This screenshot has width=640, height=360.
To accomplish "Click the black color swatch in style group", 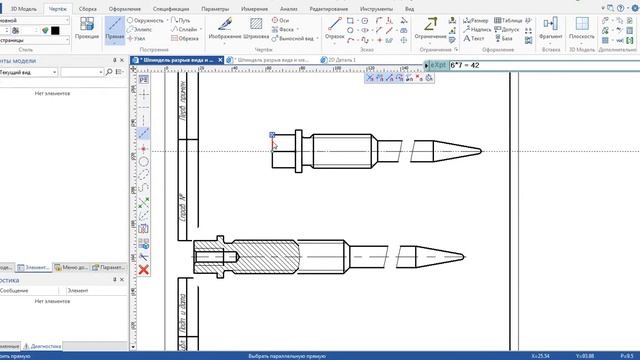I will coord(55,30).
